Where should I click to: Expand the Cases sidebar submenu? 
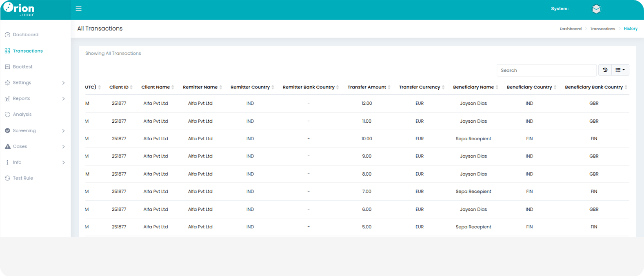tap(63, 147)
